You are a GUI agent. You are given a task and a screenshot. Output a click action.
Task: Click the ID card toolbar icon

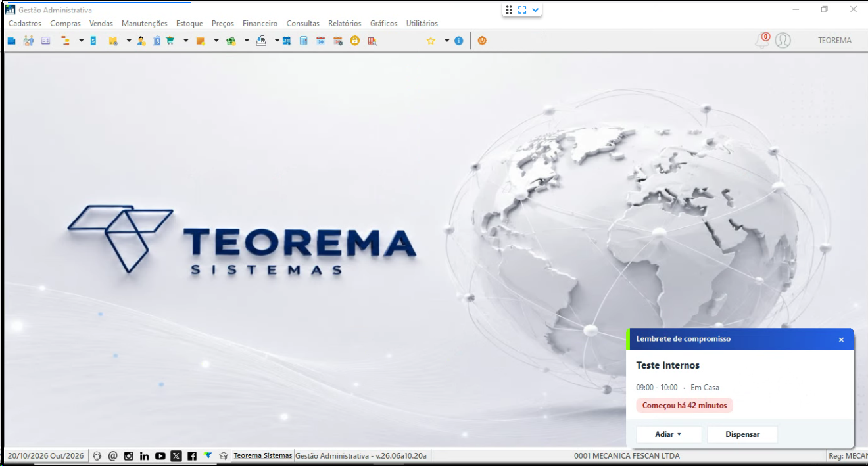[45, 41]
